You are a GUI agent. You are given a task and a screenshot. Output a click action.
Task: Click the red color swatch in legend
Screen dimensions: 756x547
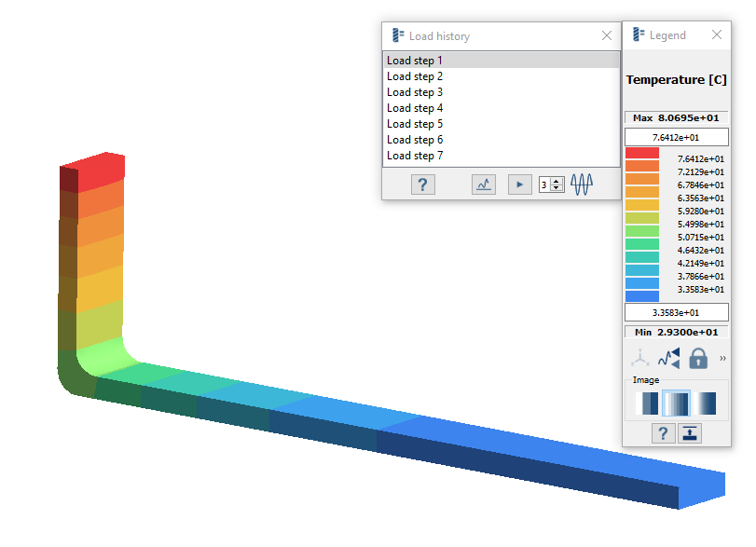tap(642, 153)
